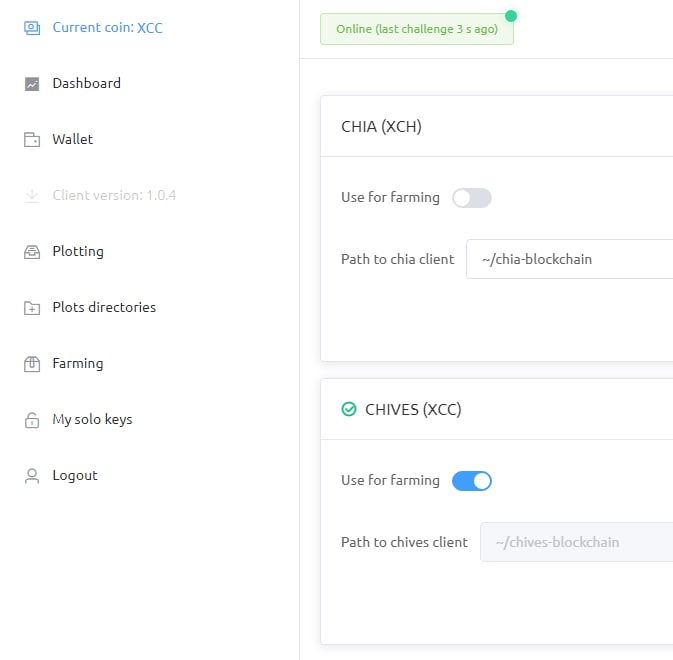
Task: Click the green checkmark beside CHIVES (XCC)
Action: (349, 409)
